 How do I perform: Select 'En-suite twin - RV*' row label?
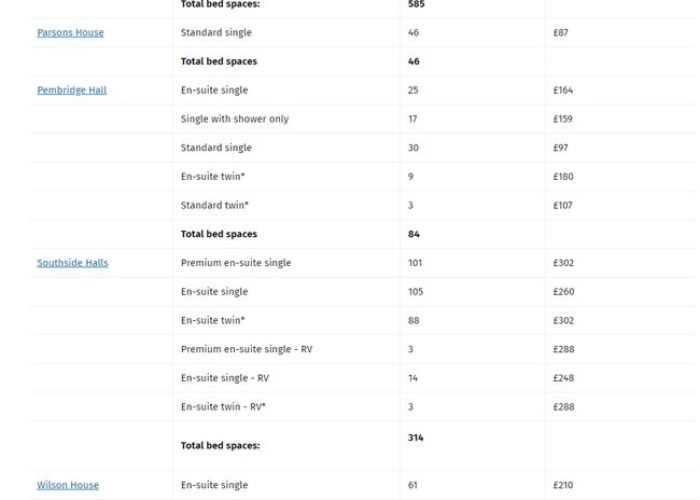click(x=223, y=407)
